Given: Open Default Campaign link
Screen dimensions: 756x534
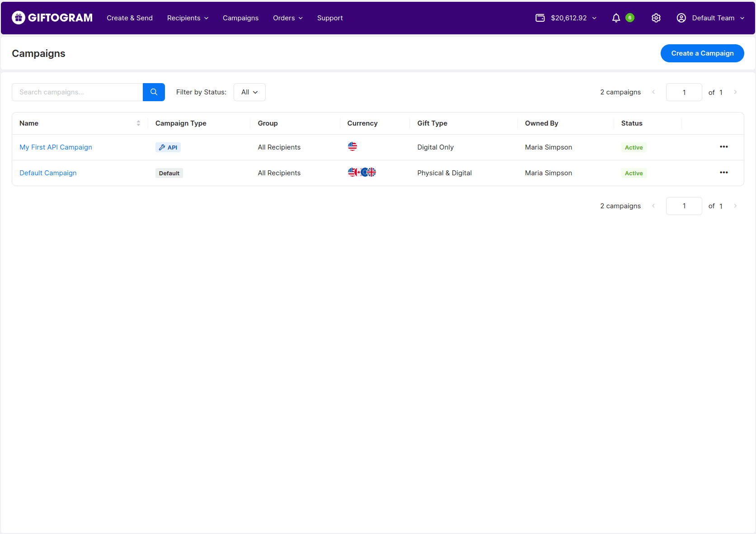Looking at the screenshot, I should coord(48,173).
